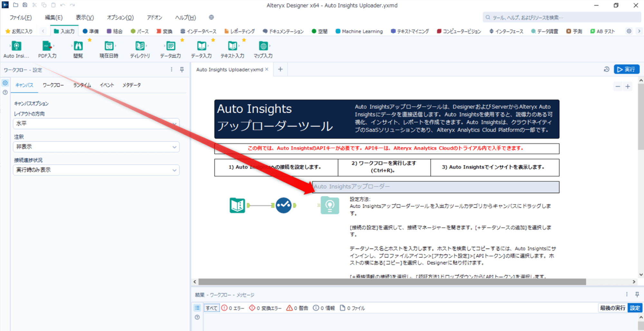Select the Machine Learning tool category
This screenshot has width=644, height=331.
click(359, 31)
